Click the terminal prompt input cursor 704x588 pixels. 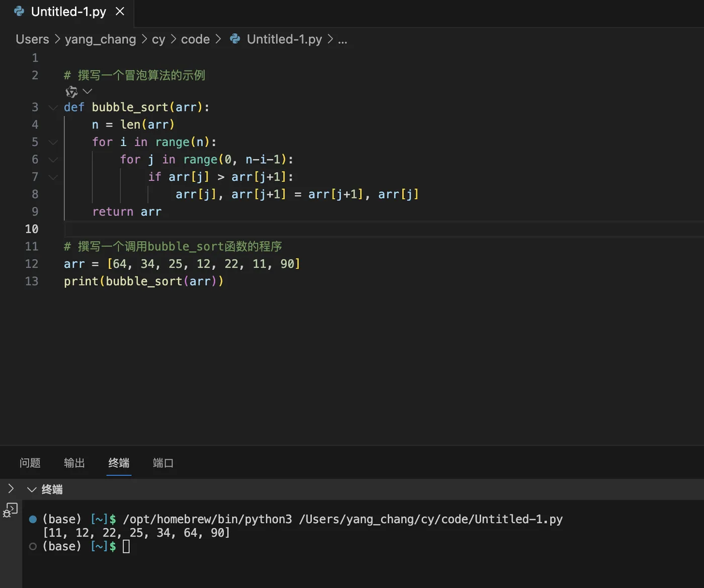pos(126,546)
